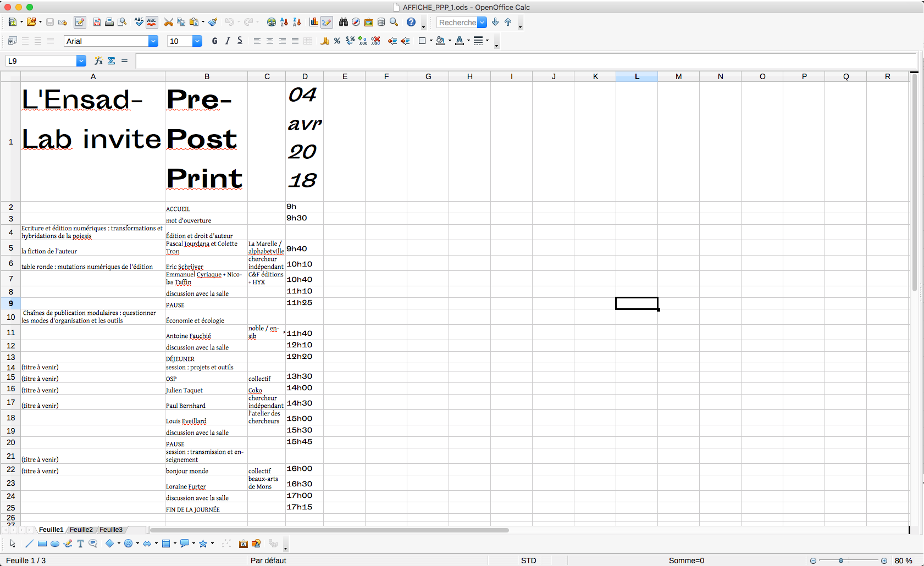Open the Name Box cell reference dropdown
The height and width of the screenshot is (566, 924).
click(81, 61)
